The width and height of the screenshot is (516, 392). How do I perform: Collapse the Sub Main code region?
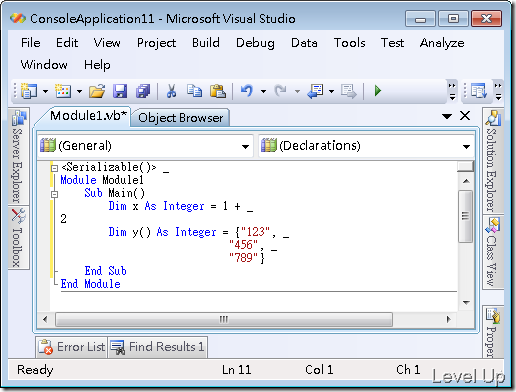point(54,194)
